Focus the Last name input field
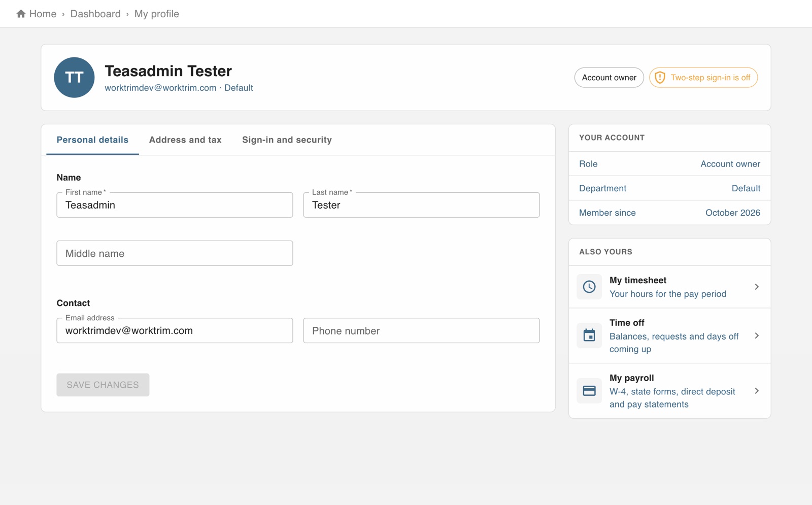 [421, 205]
